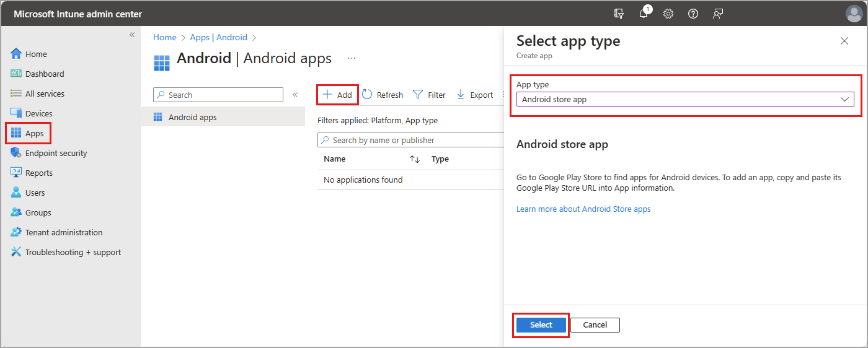The width and height of the screenshot is (868, 348).
Task: Refresh the Android apps list
Action: tap(383, 95)
